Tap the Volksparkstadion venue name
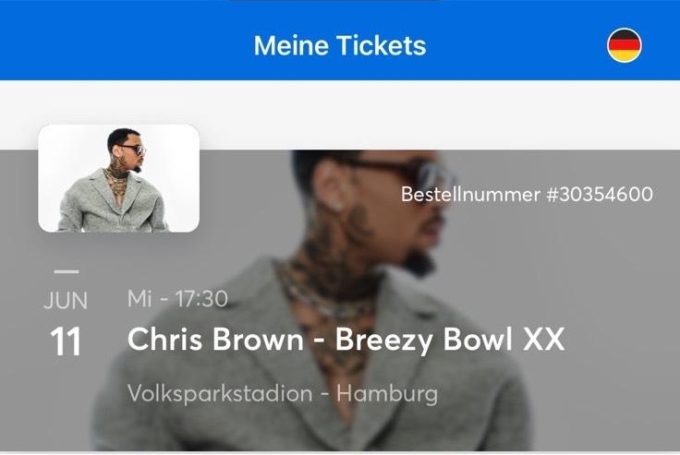680x455 pixels. click(x=220, y=393)
